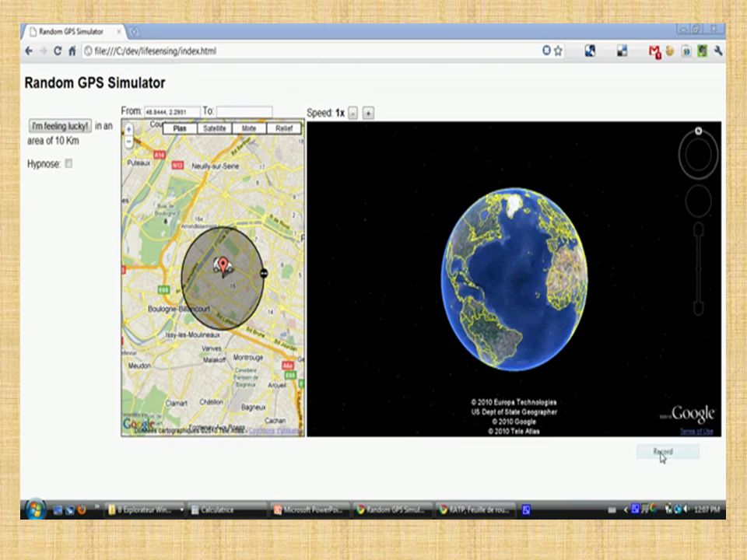Click the From coordinates field
This screenshot has height=560, width=747.
[x=172, y=112]
